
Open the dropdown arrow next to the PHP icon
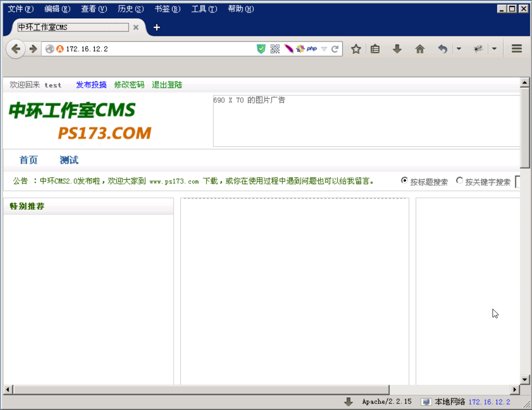click(323, 49)
